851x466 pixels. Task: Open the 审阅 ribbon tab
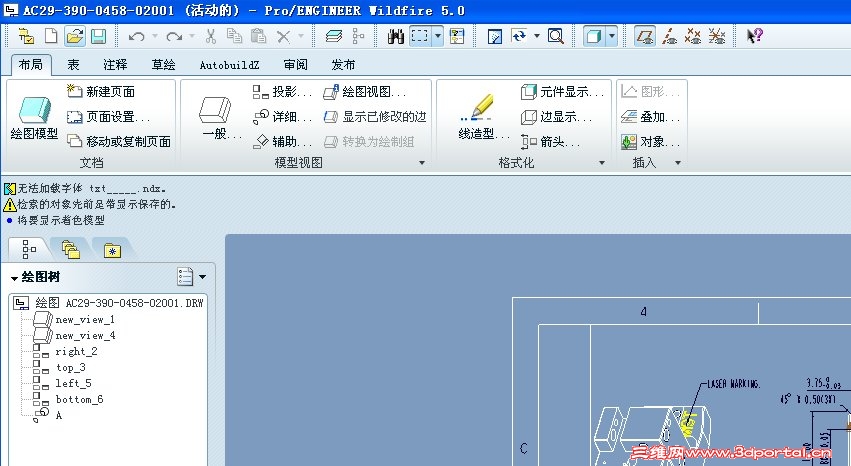[296, 65]
